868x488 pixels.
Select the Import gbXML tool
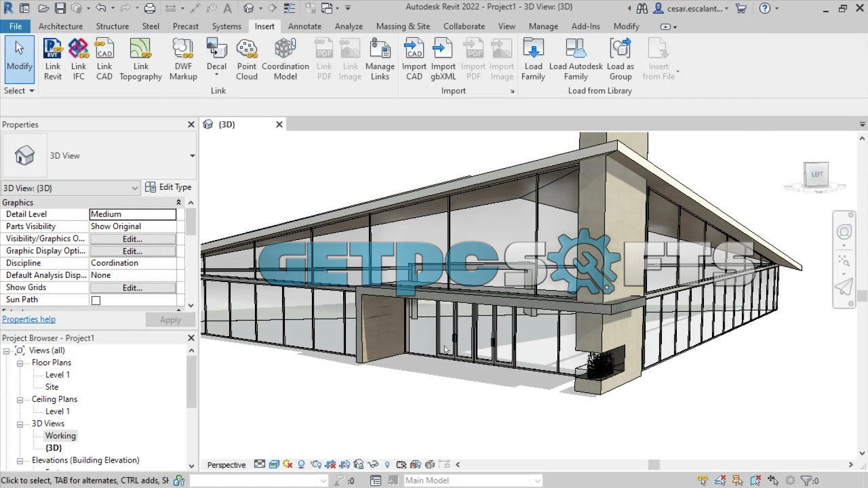[x=443, y=60]
